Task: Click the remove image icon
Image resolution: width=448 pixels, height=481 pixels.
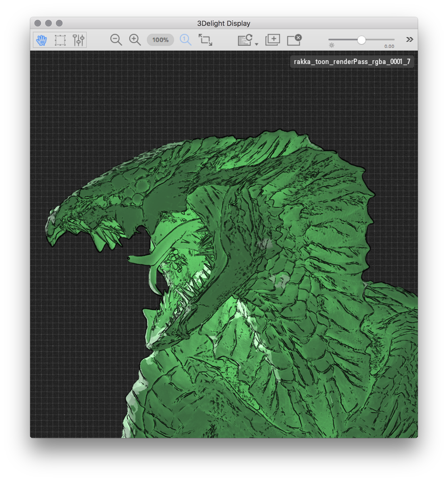Action: (294, 40)
